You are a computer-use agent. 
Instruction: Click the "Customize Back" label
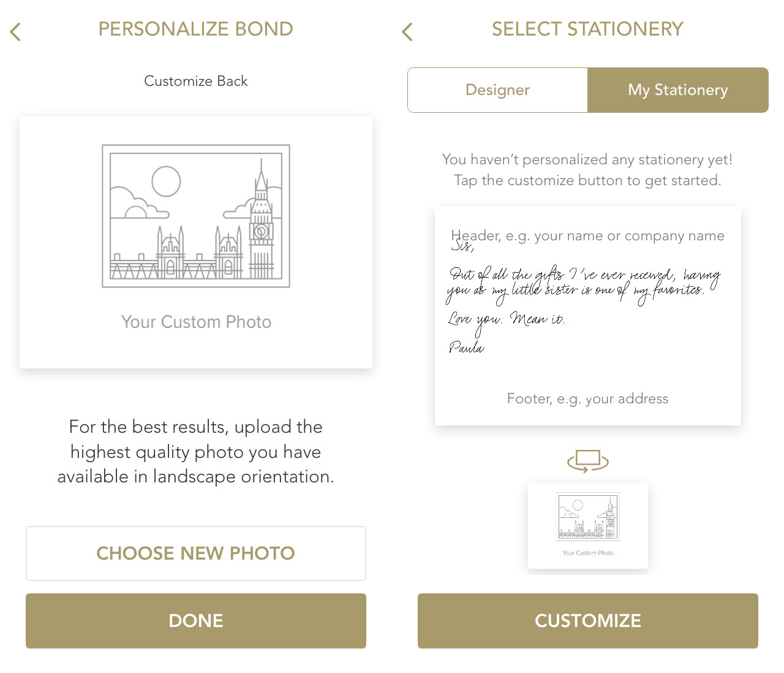[196, 81]
